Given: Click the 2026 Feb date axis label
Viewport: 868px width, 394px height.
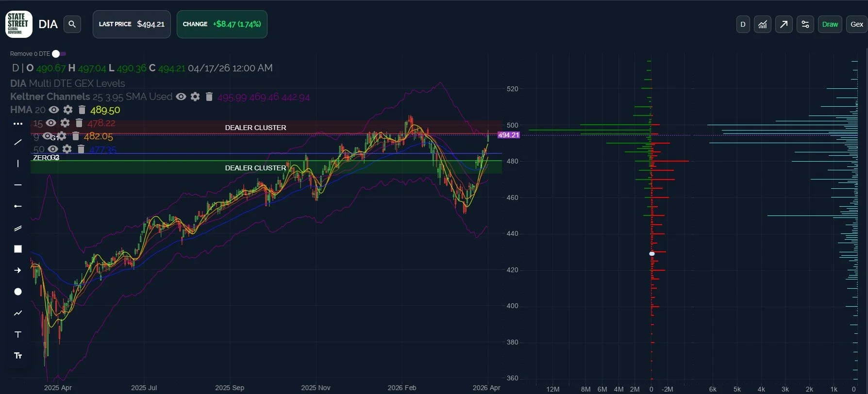Looking at the screenshot, I should (402, 388).
